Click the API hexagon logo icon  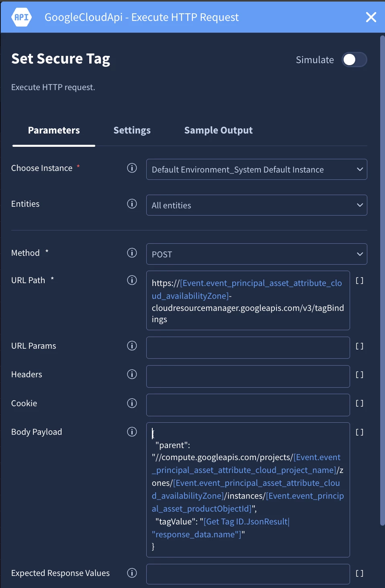(x=22, y=17)
